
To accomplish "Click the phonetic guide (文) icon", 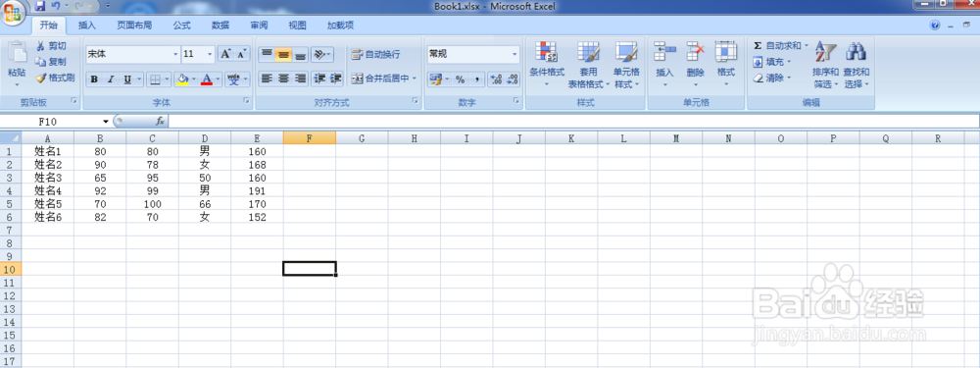I will tap(234, 79).
